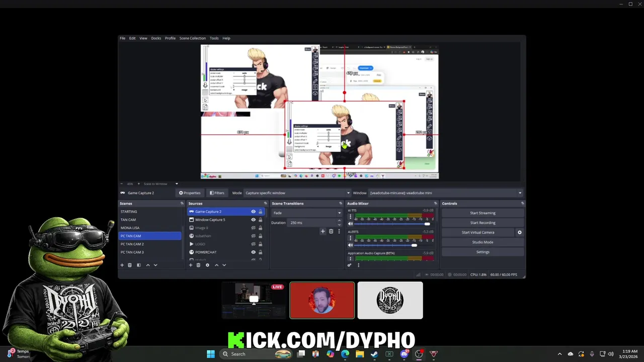Open Audio Mixer bottom three-dot menu
The height and width of the screenshot is (362, 644).
358,265
